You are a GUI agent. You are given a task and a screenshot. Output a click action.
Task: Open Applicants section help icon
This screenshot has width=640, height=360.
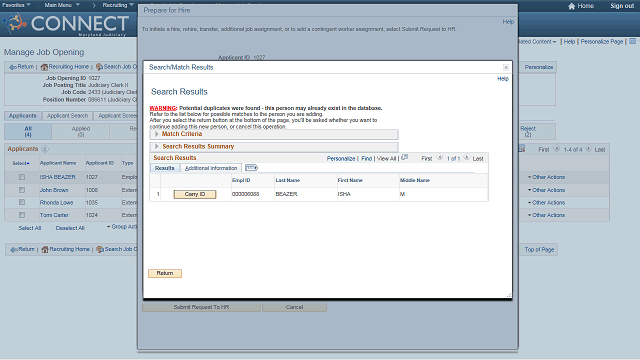coord(45,149)
